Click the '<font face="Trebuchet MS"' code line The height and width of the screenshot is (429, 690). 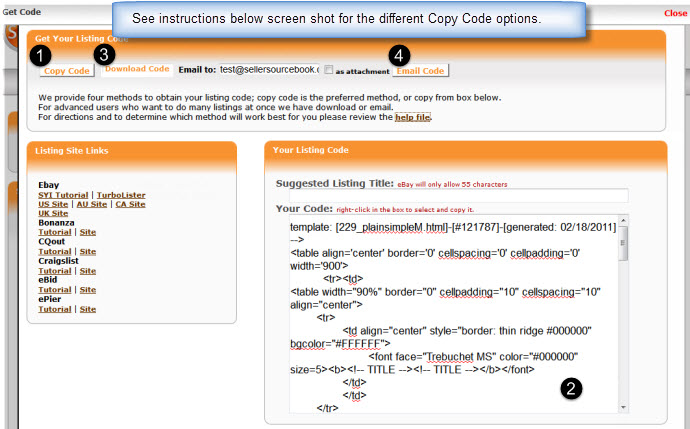pyautogui.click(x=473, y=357)
